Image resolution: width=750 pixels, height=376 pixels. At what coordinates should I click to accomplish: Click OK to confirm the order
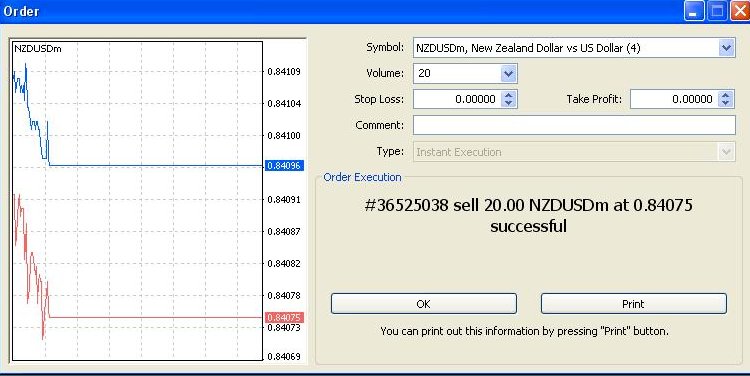pos(424,304)
